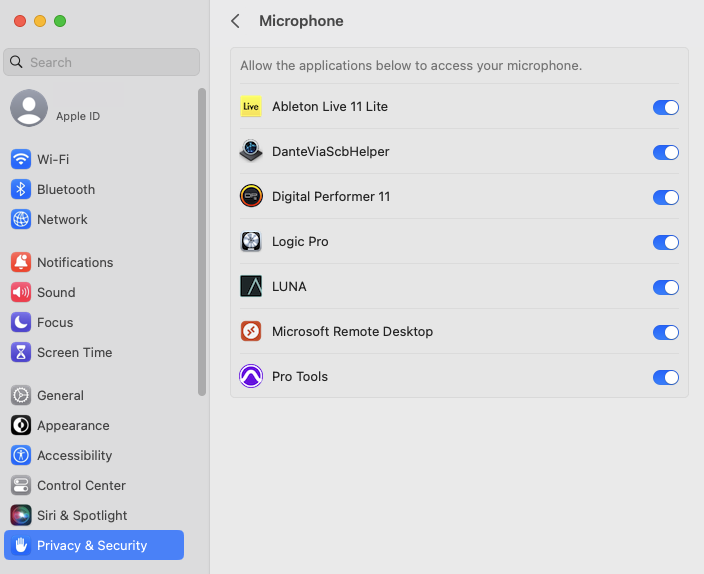The image size is (704, 574).
Task: Click the Wi-Fi sidebar icon
Action: click(21, 159)
